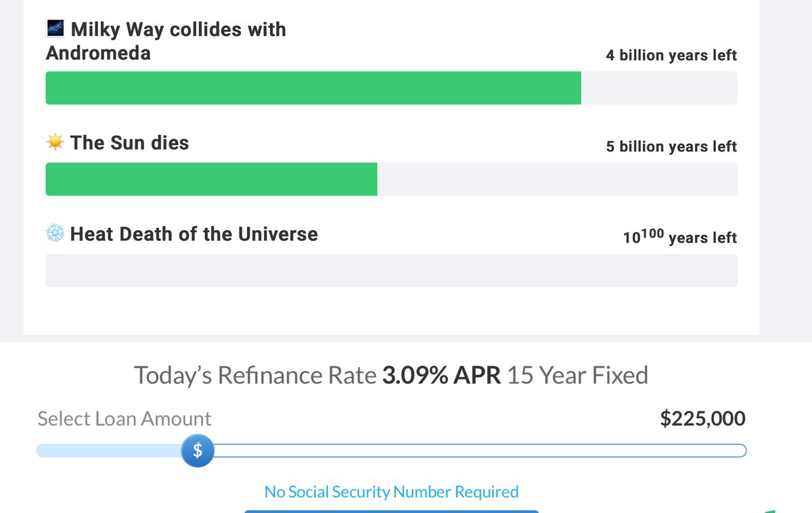Image resolution: width=812 pixels, height=513 pixels.
Task: Click the Select Loan Amount label
Action: (125, 418)
